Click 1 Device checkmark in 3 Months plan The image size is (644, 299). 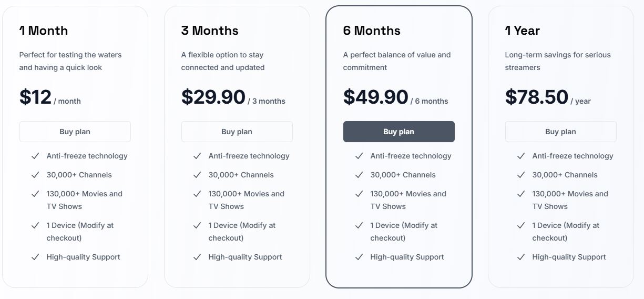(x=197, y=225)
